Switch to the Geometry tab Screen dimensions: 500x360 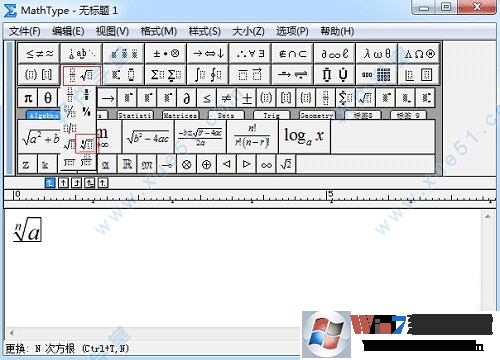[317, 115]
